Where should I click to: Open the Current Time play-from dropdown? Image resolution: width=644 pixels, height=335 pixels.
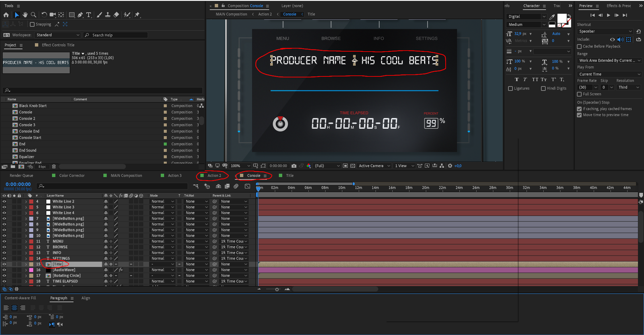[610, 74]
